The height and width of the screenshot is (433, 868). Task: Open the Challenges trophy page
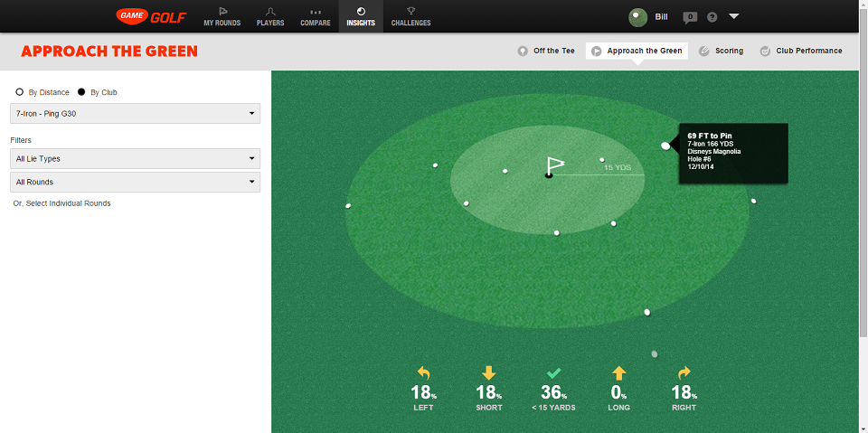pyautogui.click(x=410, y=16)
